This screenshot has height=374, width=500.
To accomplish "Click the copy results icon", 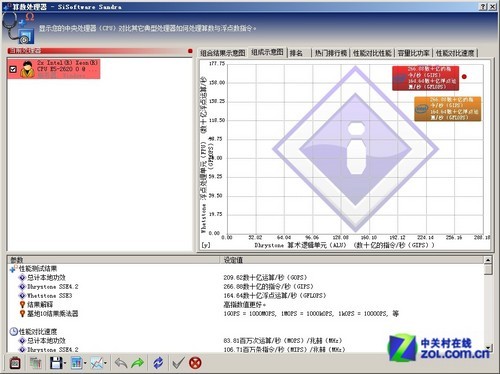I will [x=35, y=363].
